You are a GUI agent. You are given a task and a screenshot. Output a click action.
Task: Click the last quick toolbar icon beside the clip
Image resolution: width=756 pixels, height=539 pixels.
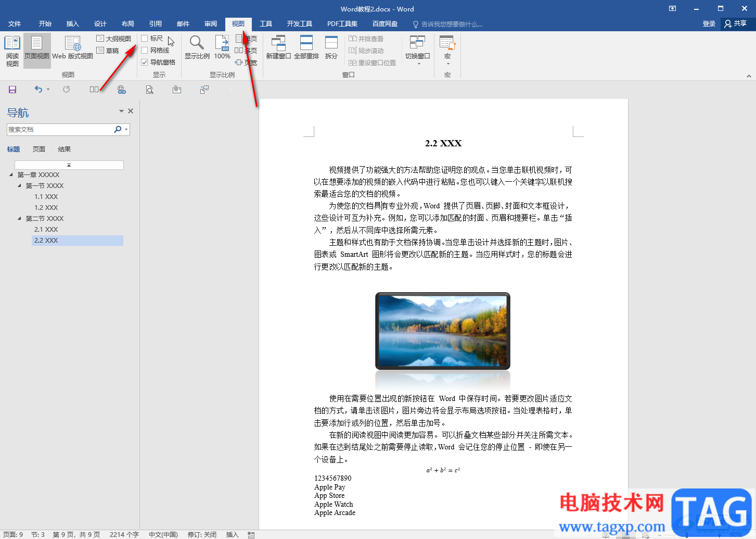point(204,90)
